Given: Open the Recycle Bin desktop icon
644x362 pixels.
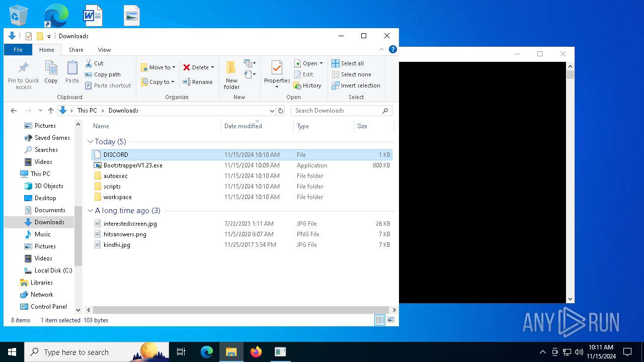Looking at the screenshot, I should click(19, 15).
